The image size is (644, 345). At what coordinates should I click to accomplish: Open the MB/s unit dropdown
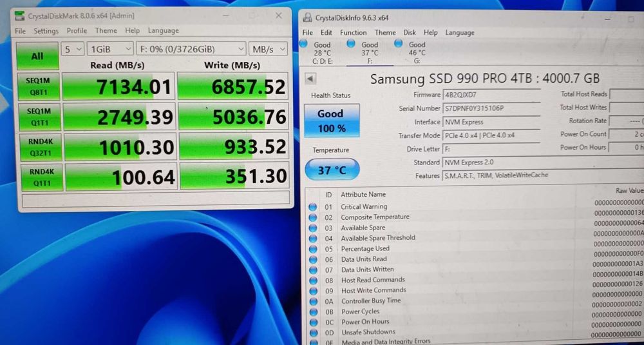(268, 50)
